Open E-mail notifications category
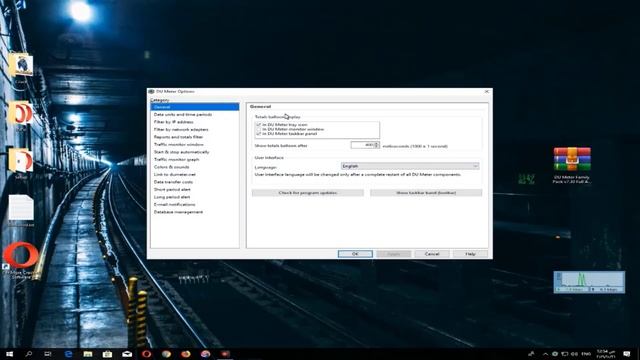 (174, 204)
